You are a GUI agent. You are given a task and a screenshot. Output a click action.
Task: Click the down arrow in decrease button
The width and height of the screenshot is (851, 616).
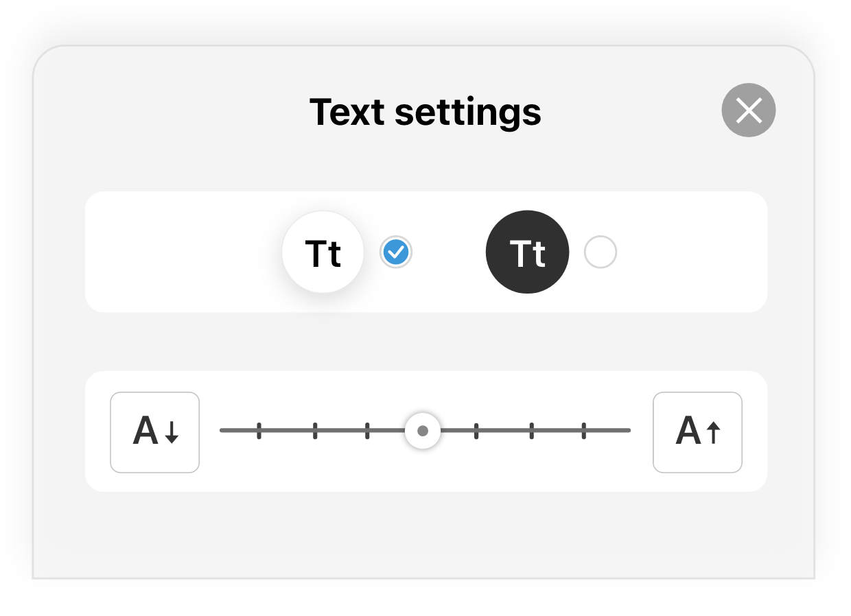[172, 432]
